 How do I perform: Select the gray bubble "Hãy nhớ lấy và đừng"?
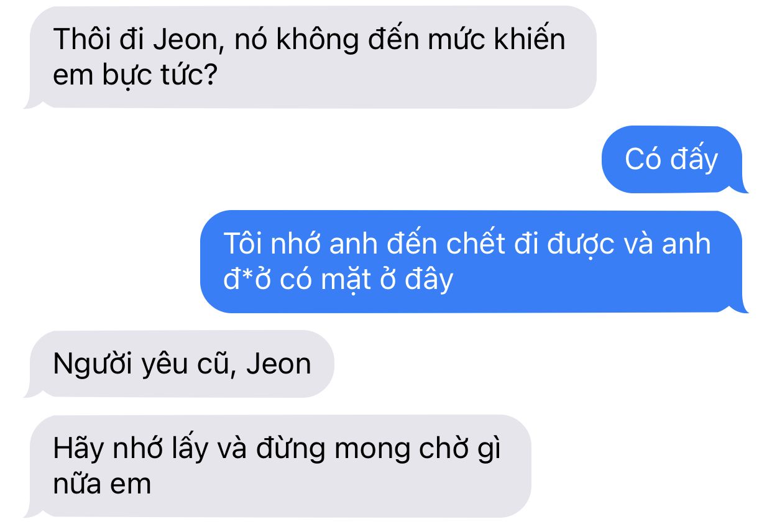coord(278,465)
